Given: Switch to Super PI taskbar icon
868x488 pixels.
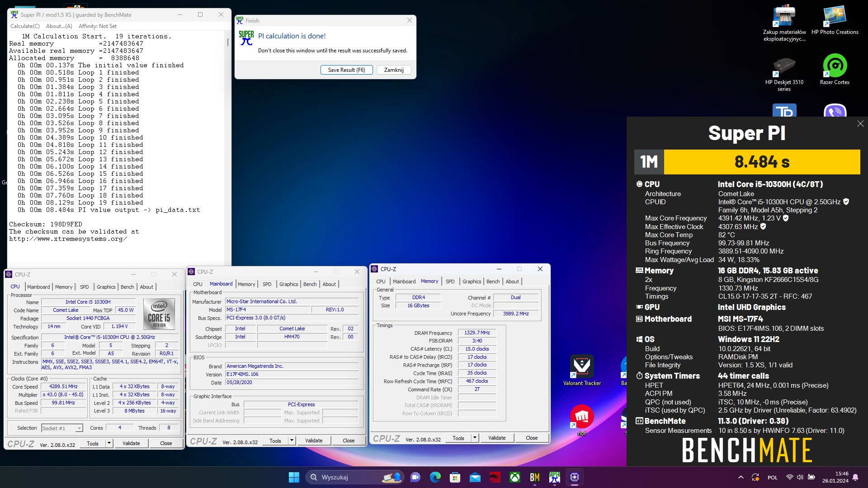Looking at the screenshot, I should [x=554, y=477].
